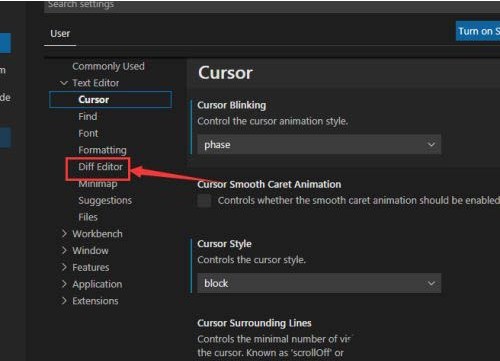Expand the Features section chevron
This screenshot has height=361, width=500.
click(64, 267)
